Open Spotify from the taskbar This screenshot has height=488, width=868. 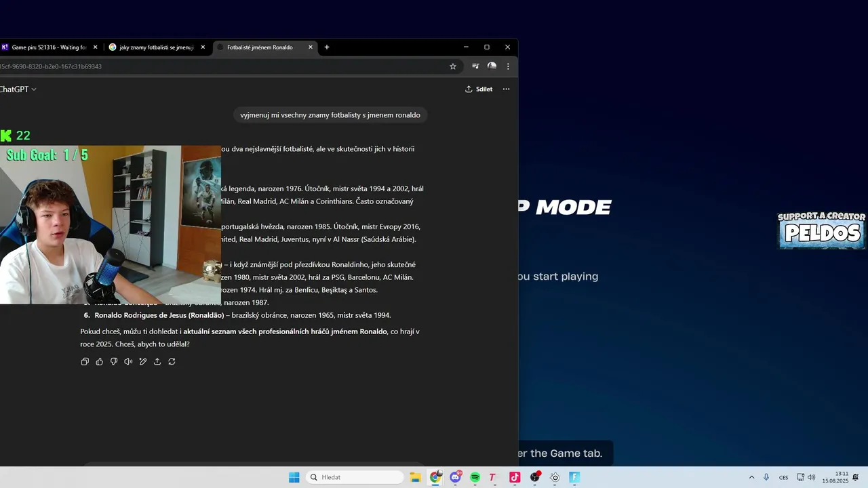pyautogui.click(x=475, y=477)
